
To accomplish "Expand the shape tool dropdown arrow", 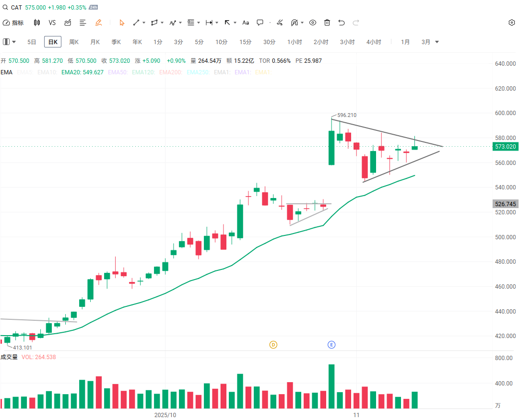I will pos(162,23).
